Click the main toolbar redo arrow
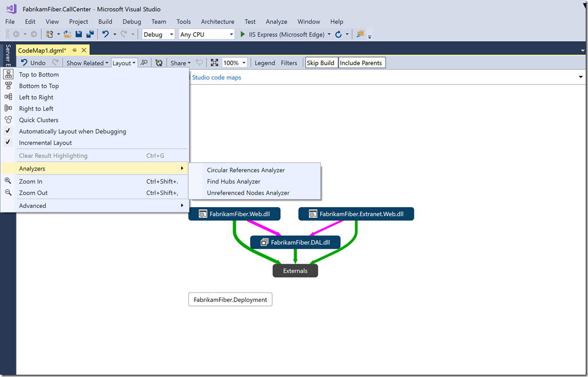Image resolution: width=588 pixels, height=377 pixels. coord(124,34)
